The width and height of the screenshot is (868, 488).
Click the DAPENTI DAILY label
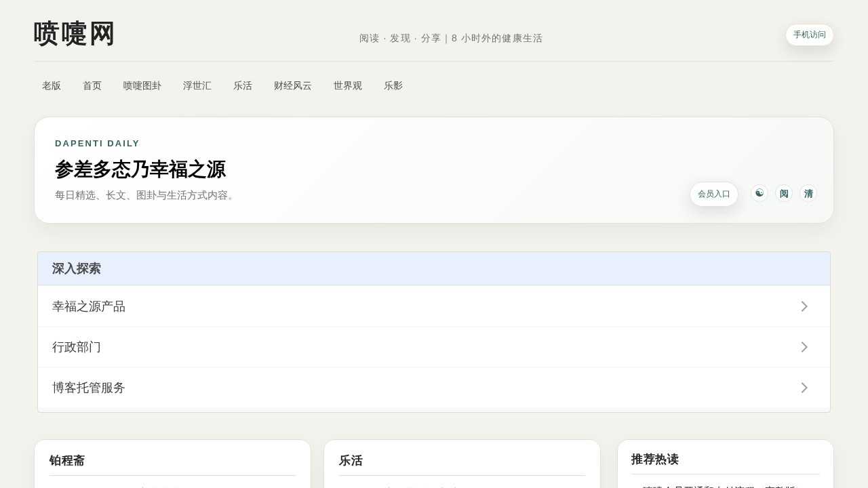97,144
